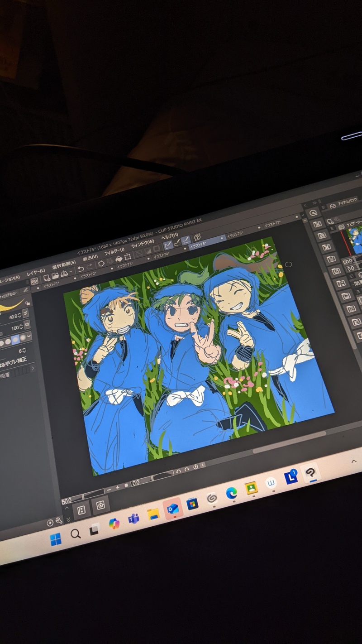Switch to the イラスト76 canvas tab

[x=235, y=235]
